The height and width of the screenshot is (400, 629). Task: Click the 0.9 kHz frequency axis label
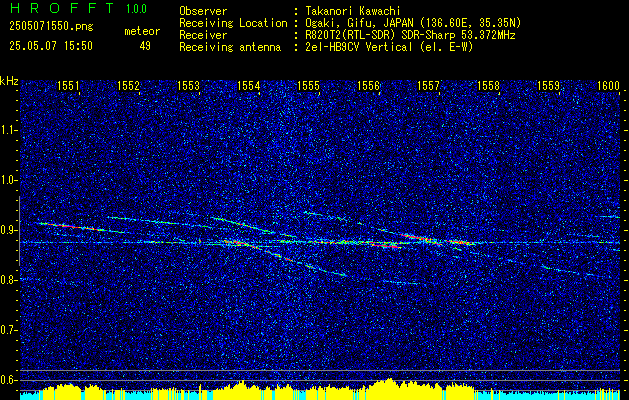pos(9,230)
